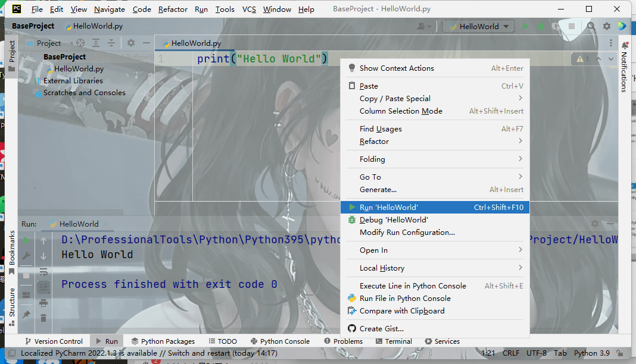Image resolution: width=636 pixels, height=364 pixels.
Task: Select Find Usages in context menu
Action: pos(435,128)
